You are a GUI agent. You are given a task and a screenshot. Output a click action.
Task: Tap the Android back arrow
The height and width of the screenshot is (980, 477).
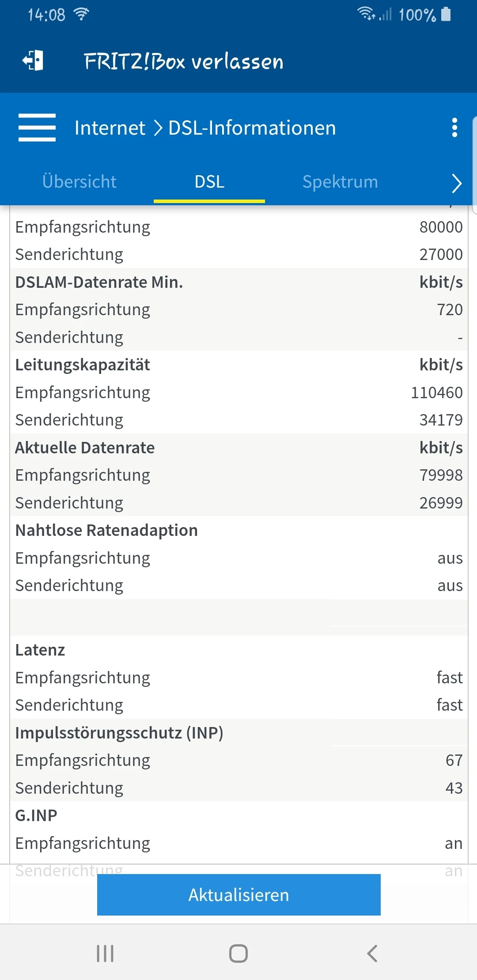[x=372, y=954]
